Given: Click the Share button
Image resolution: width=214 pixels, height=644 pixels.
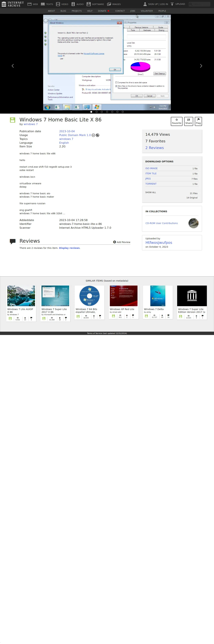Looking at the screenshot, I should 188,121.
